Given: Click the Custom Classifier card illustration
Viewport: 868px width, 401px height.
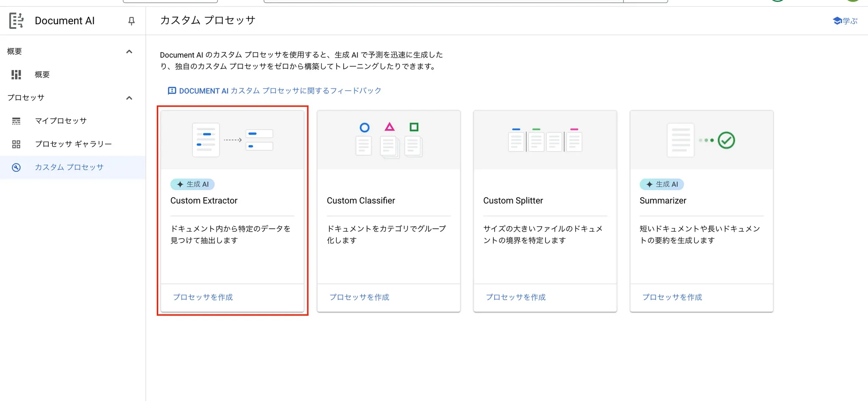Looking at the screenshot, I should (389, 140).
